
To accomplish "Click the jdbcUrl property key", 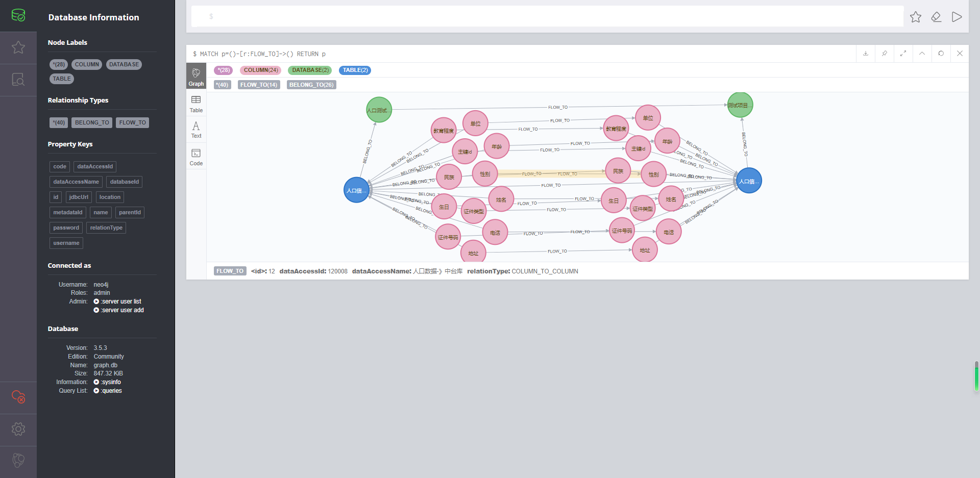I will [x=79, y=197].
